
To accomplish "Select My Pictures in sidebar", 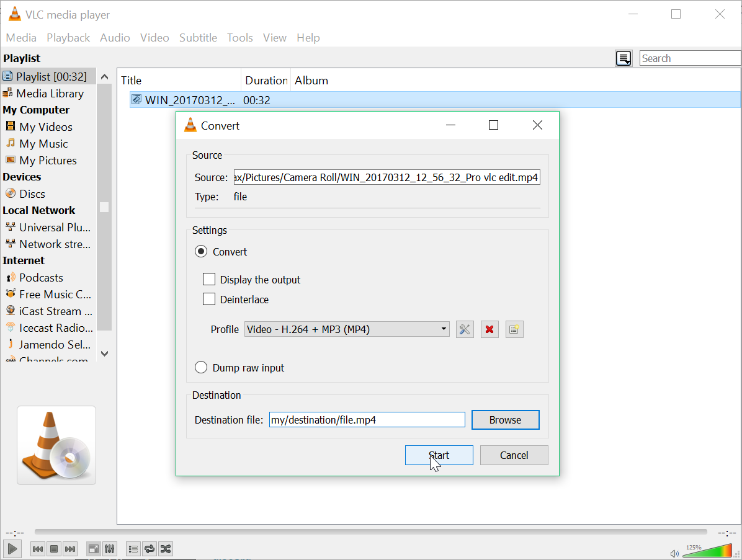I will pyautogui.click(x=48, y=161).
